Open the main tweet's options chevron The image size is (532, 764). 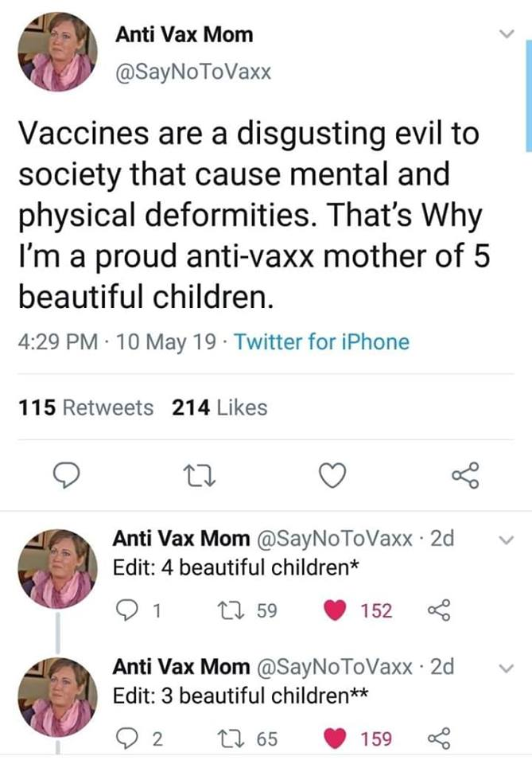(503, 34)
